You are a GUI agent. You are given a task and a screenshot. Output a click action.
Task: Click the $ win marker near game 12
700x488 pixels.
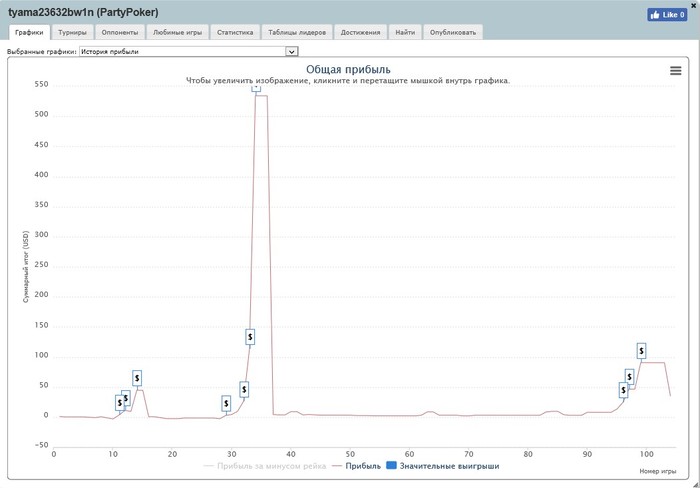click(126, 398)
